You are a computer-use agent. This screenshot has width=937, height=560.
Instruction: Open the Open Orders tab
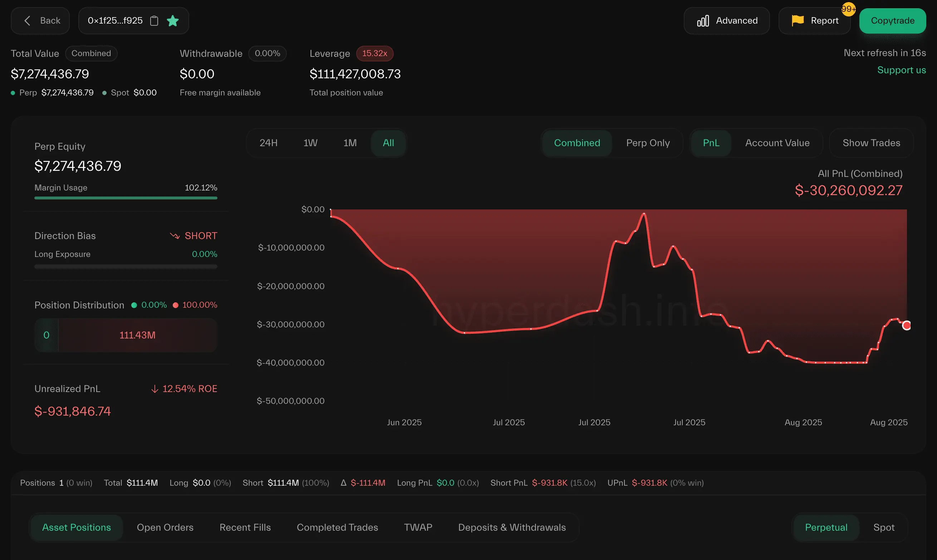tap(165, 527)
